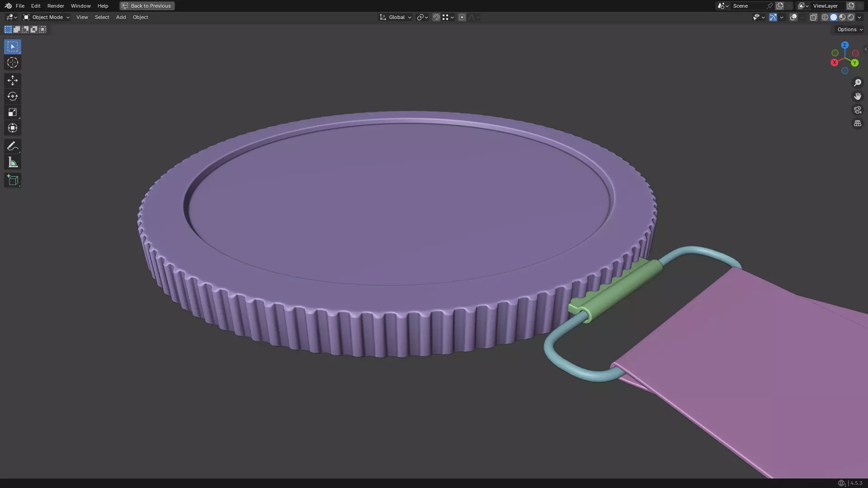Select the Rotate tool
The image size is (868, 488).
click(x=12, y=96)
